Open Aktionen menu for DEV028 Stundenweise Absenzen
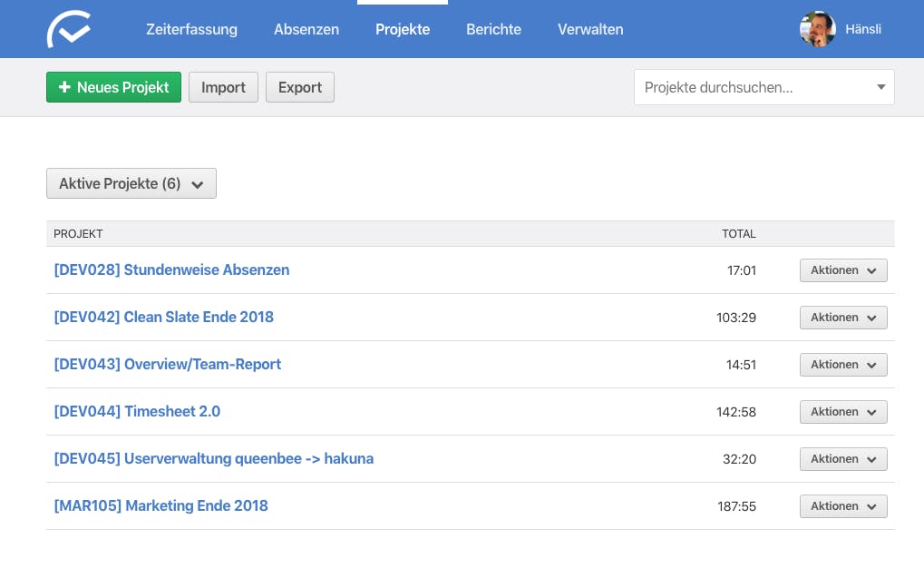The height and width of the screenshot is (578, 924). point(843,270)
